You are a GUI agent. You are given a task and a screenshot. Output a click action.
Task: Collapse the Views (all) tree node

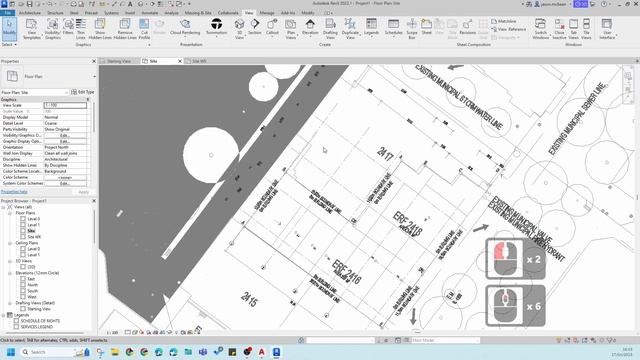click(4, 207)
